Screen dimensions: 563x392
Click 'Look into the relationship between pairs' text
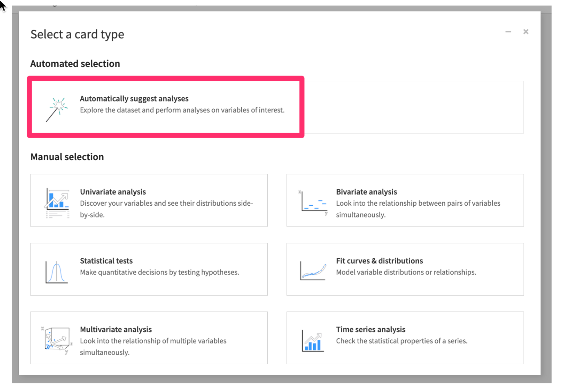pos(418,209)
